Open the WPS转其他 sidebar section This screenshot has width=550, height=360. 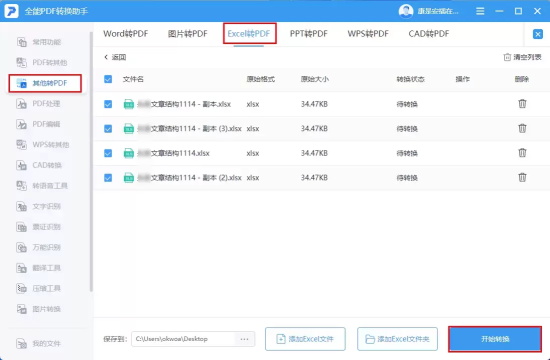coord(43,145)
